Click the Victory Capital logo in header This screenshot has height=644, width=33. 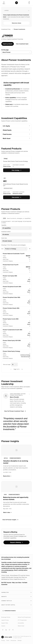click(16, 3)
